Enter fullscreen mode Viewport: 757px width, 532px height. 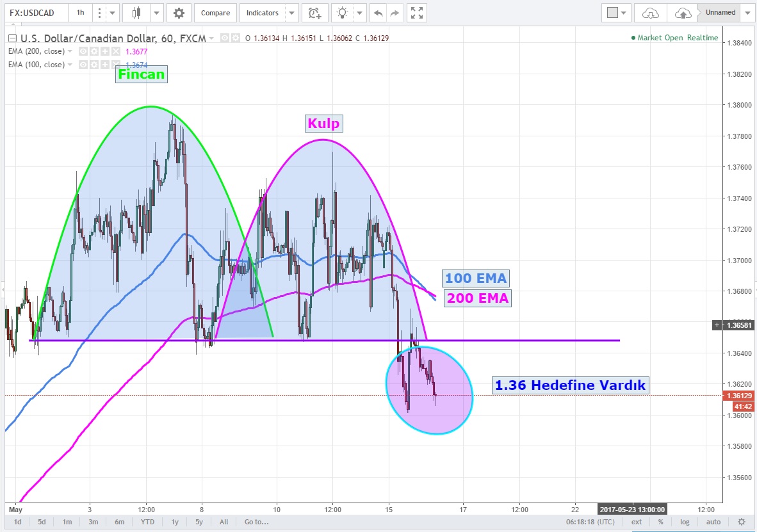[x=417, y=13]
